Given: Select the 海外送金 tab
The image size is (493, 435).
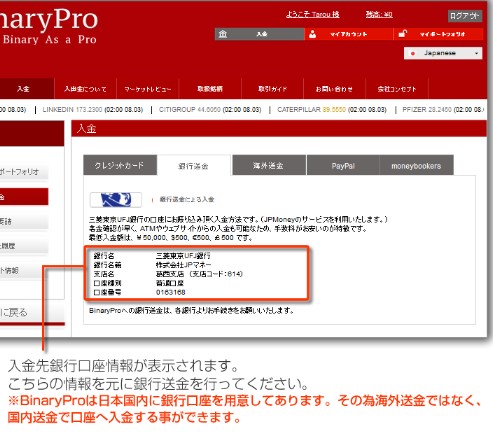Looking at the screenshot, I should (x=269, y=165).
